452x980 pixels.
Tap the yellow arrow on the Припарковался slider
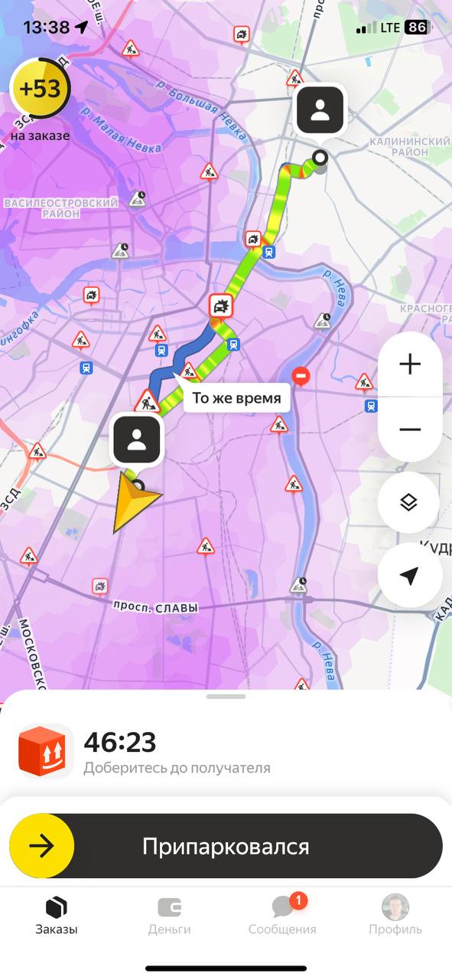41,846
